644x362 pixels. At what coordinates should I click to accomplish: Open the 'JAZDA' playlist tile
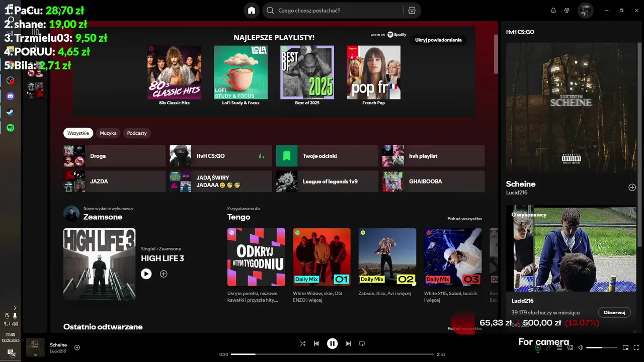(x=114, y=182)
